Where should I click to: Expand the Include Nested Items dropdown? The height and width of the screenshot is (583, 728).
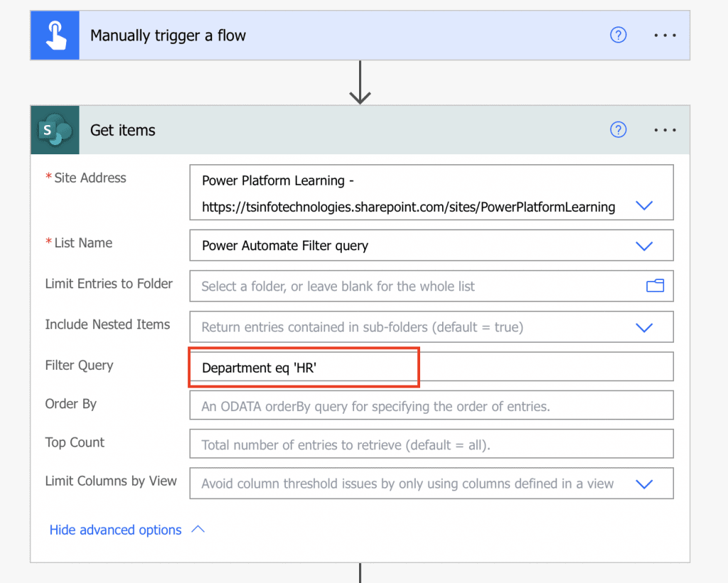point(644,327)
